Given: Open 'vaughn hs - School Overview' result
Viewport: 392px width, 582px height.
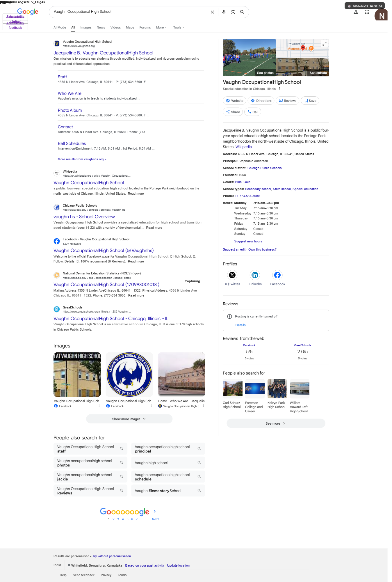Looking at the screenshot, I should pyautogui.click(x=84, y=217).
